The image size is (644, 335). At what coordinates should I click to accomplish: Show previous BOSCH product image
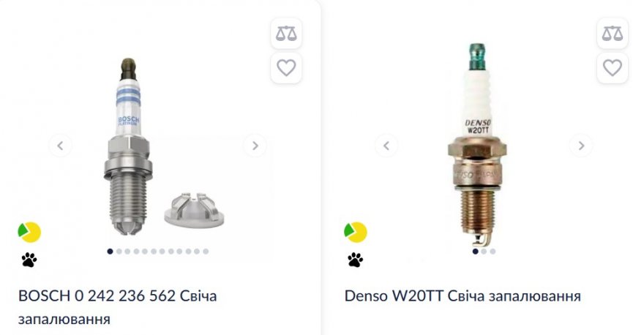(x=60, y=146)
